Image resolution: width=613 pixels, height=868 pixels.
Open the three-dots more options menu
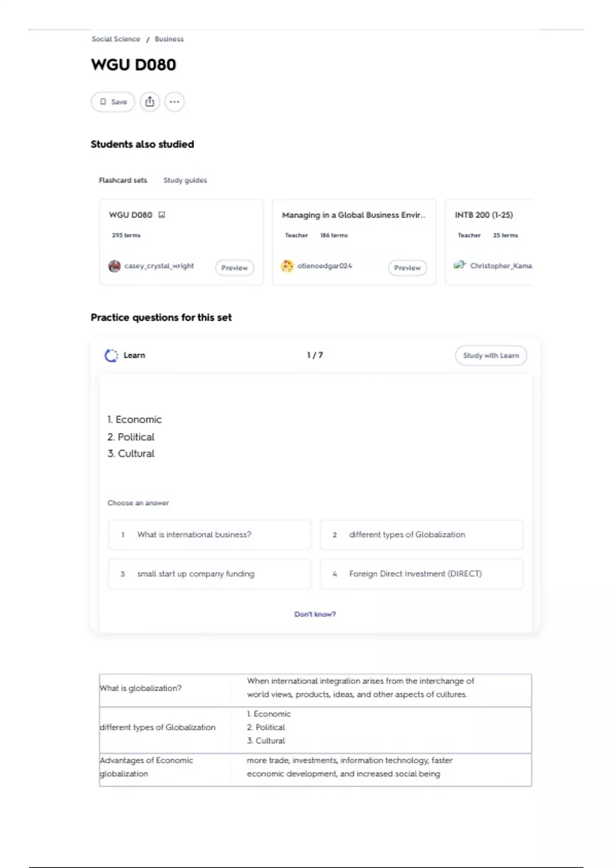(x=174, y=102)
